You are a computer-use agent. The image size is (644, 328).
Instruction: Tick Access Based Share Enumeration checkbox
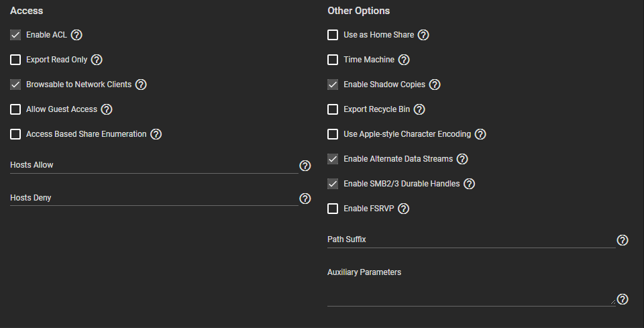(x=15, y=134)
